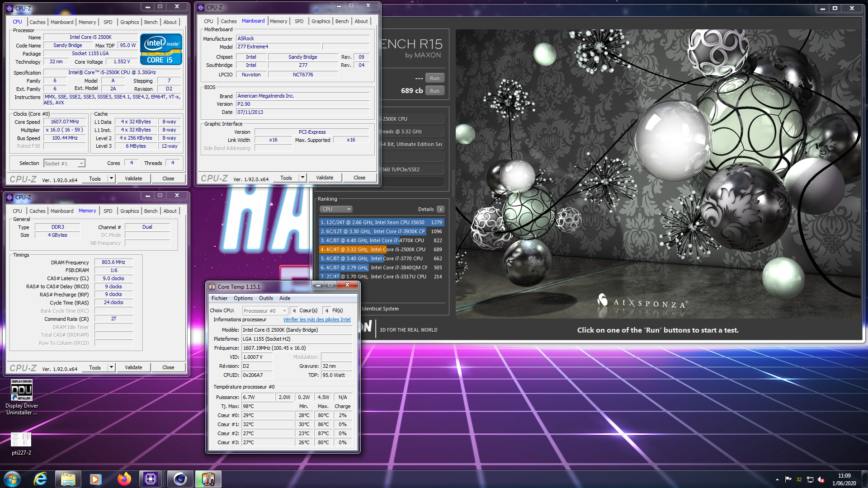This screenshot has width=868, height=488.
Task: Open the Vérifier les màj des pilotes Intel link
Action: point(316,319)
